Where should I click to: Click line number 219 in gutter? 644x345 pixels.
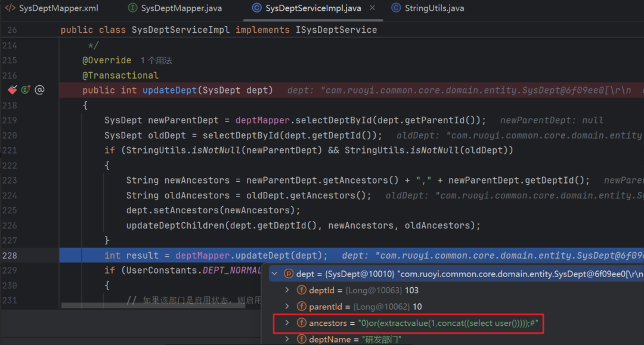[10, 120]
